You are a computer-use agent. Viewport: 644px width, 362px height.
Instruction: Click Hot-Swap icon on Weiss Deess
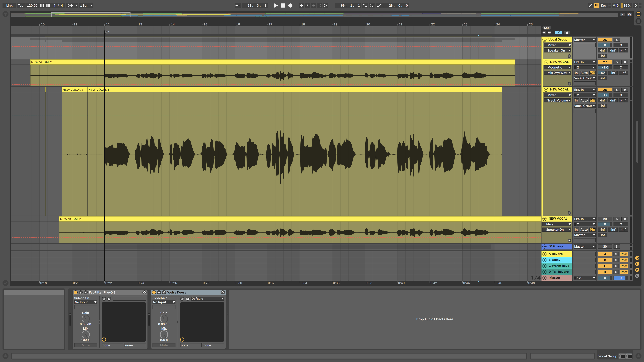(222, 292)
